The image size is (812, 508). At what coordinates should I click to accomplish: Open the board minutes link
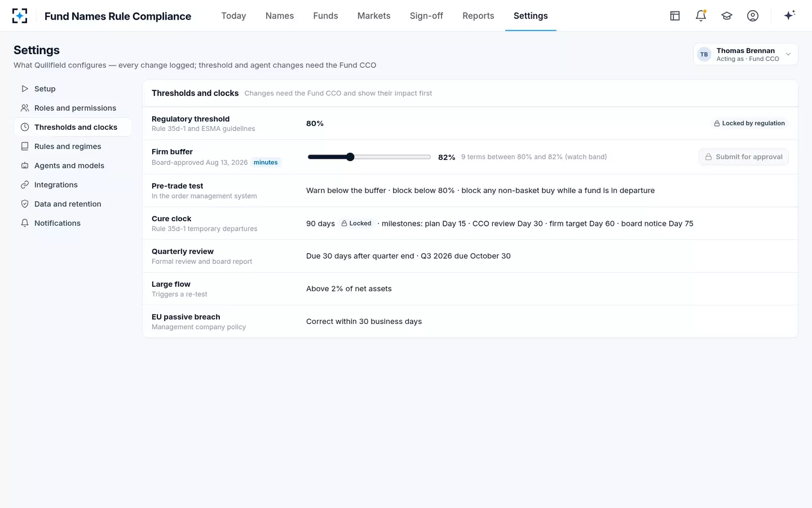(x=266, y=163)
